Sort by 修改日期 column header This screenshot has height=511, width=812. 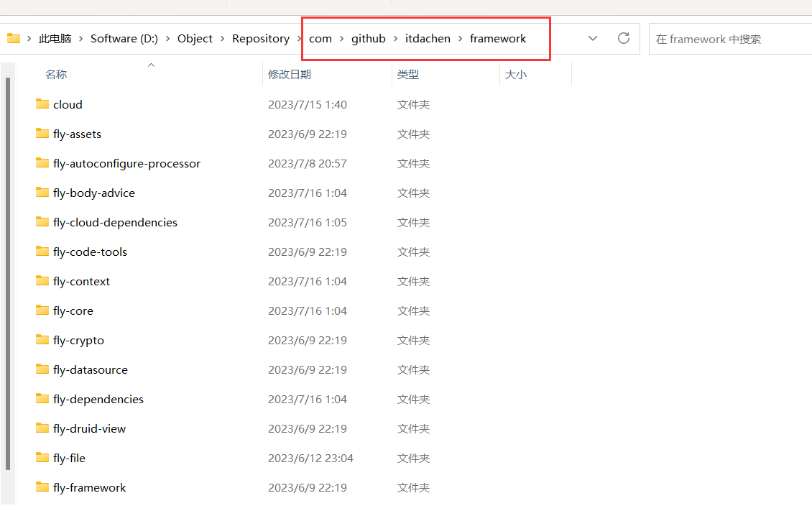point(290,75)
